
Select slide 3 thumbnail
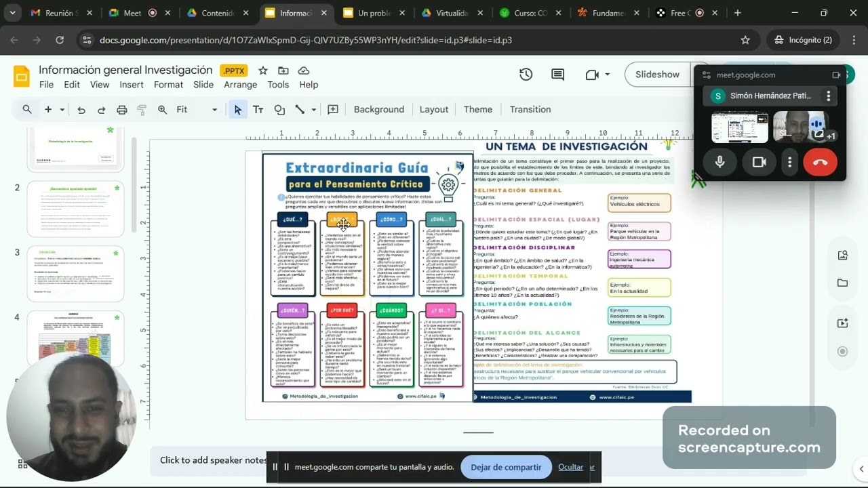pyautogui.click(x=75, y=274)
